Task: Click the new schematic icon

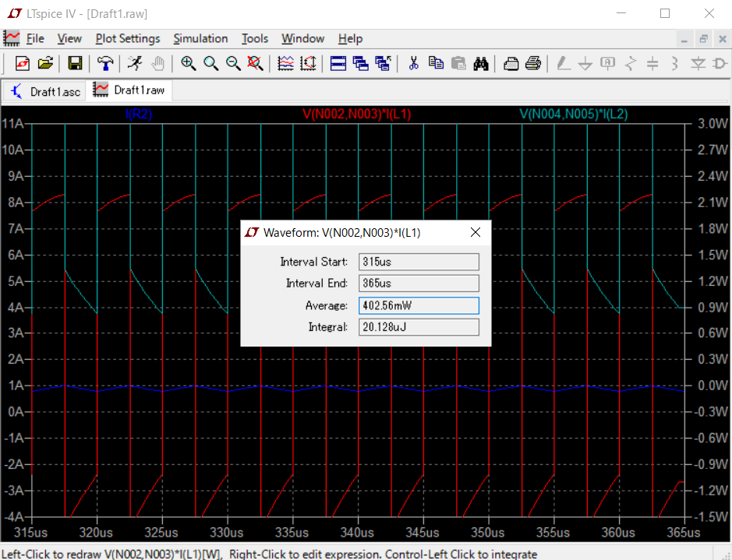Action: point(22,63)
